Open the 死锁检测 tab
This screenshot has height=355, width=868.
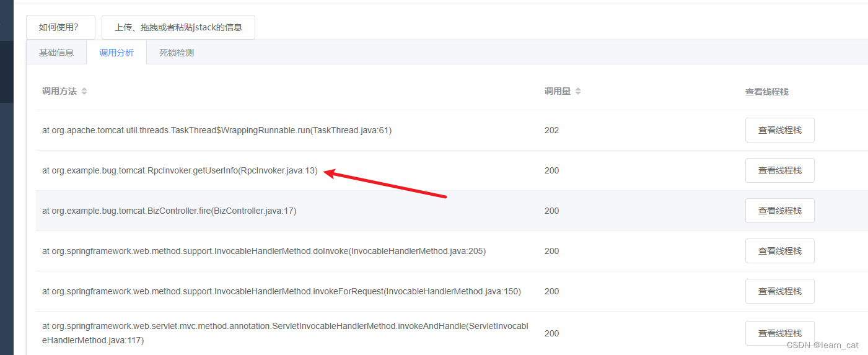177,53
